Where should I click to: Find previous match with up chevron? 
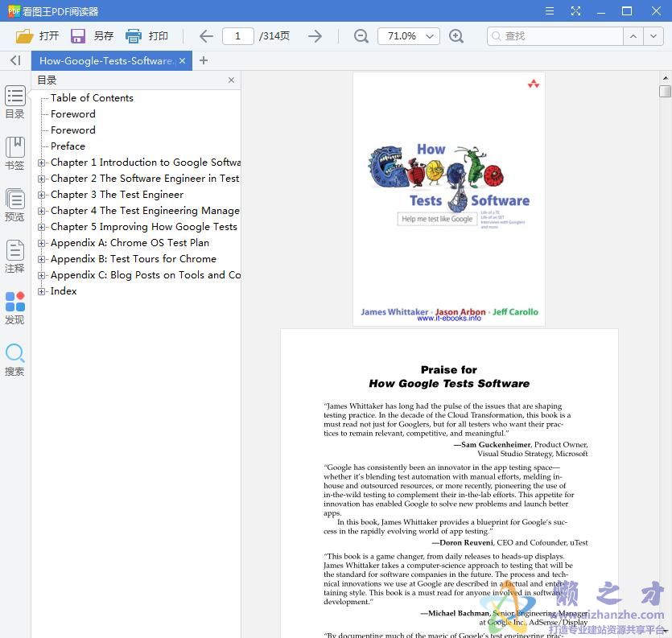633,36
